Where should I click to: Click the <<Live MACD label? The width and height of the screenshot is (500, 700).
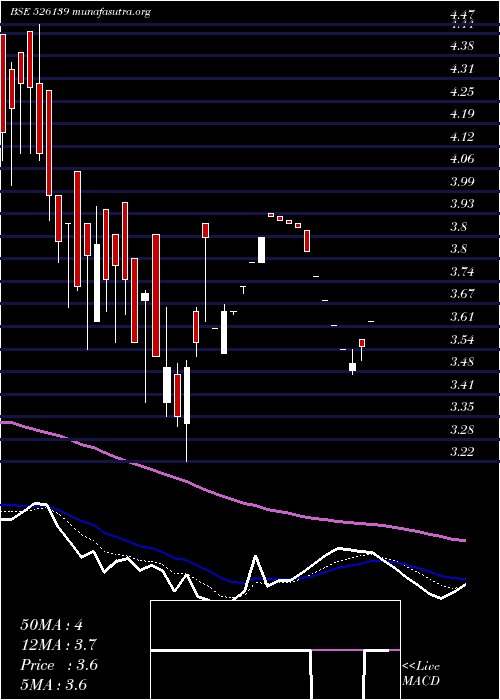click(x=421, y=674)
